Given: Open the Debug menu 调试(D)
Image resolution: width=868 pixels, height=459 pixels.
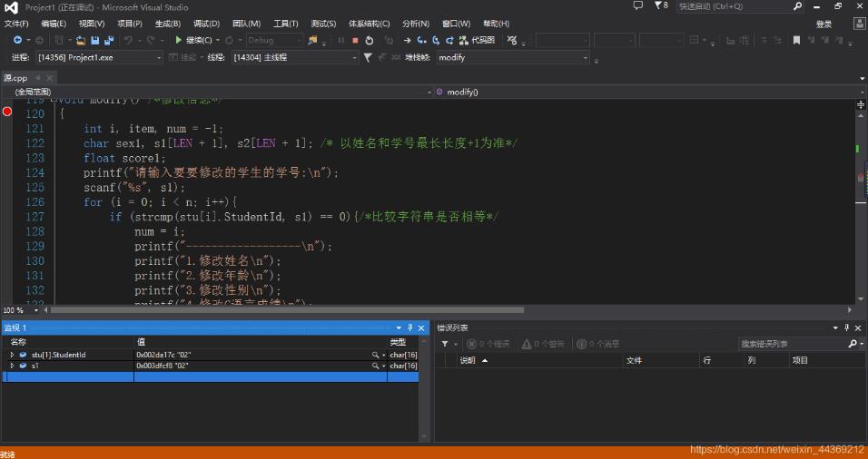Looking at the screenshot, I should click(206, 24).
